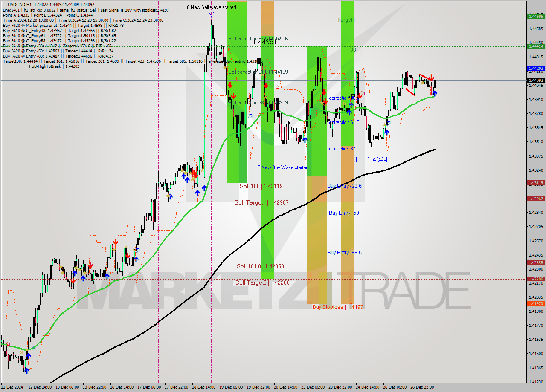Click the 1.43910 price axis tick

(536, 99)
